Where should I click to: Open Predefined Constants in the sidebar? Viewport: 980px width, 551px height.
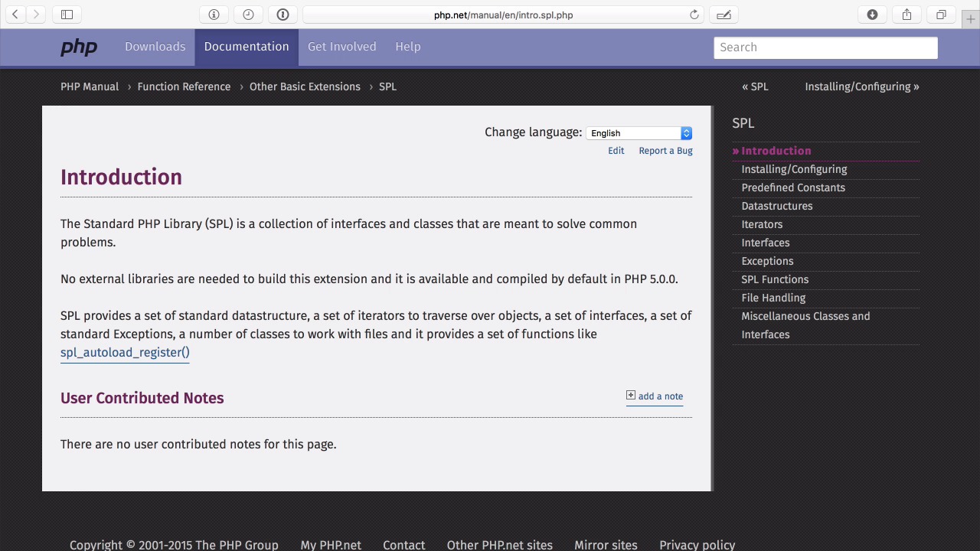[793, 187]
